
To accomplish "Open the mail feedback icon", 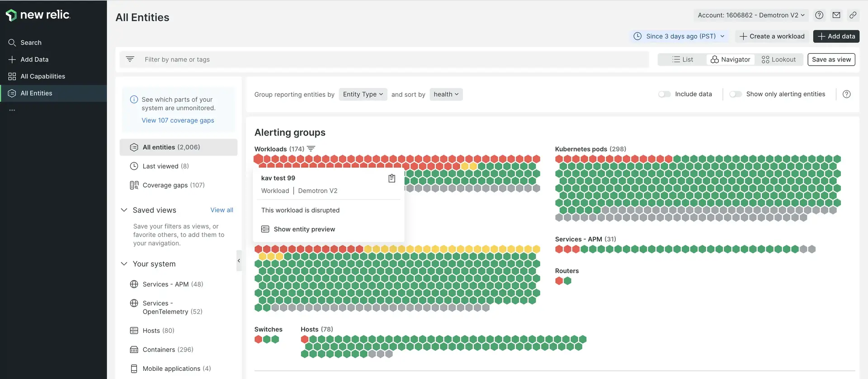I will [836, 15].
